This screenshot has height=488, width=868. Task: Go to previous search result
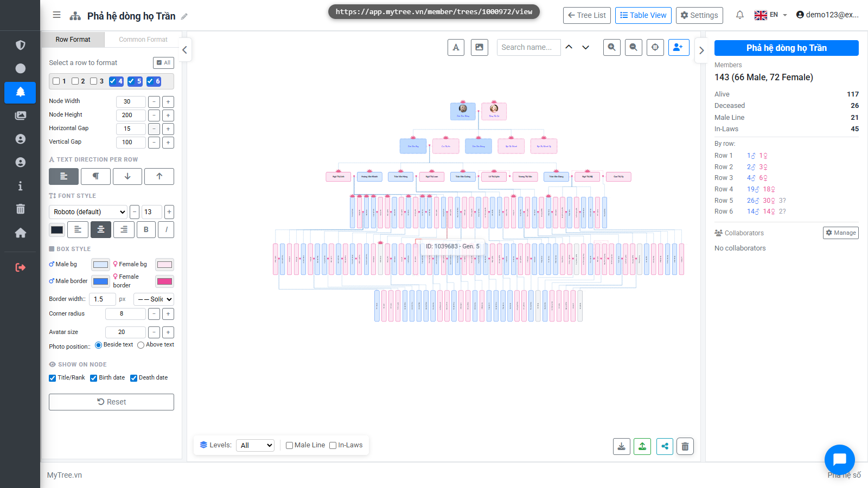[x=569, y=47]
